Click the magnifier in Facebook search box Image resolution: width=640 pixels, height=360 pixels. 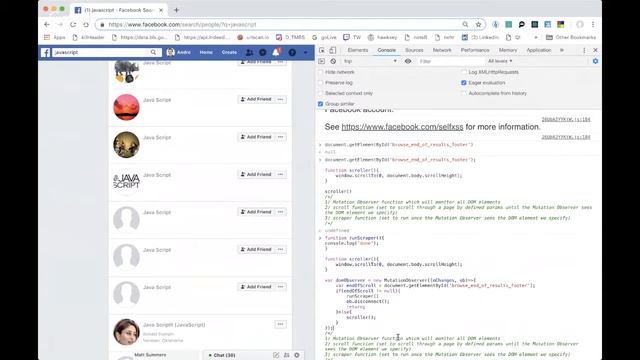pyautogui.click(x=153, y=52)
